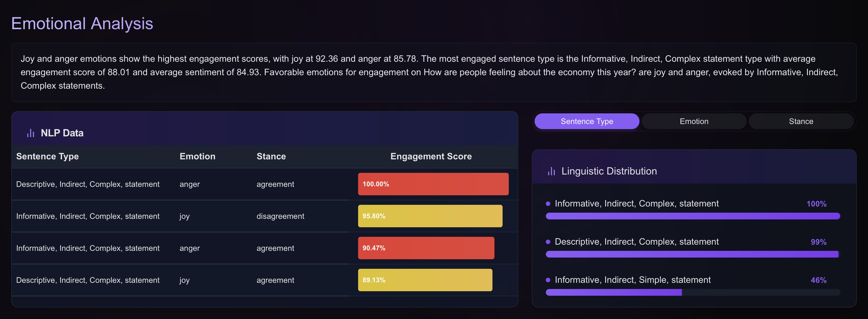Click the purple dot beside Informative Indirect Complex statement
868x319 pixels.
[x=548, y=204]
